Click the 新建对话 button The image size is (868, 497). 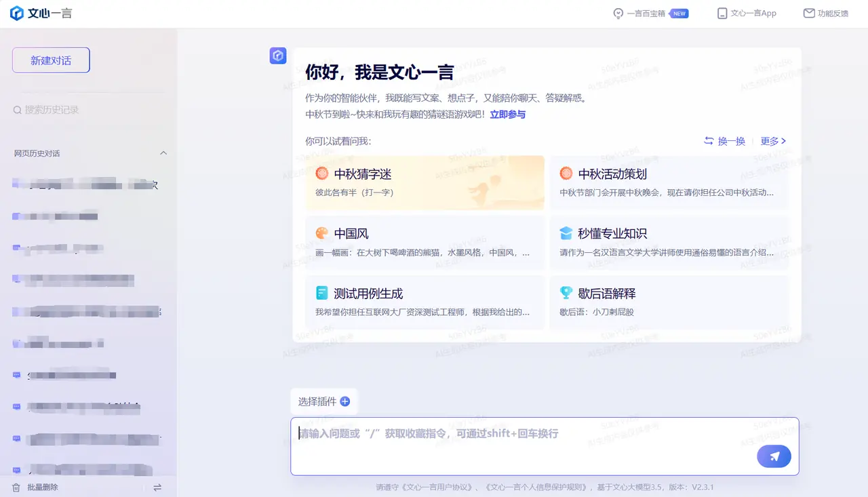click(50, 60)
